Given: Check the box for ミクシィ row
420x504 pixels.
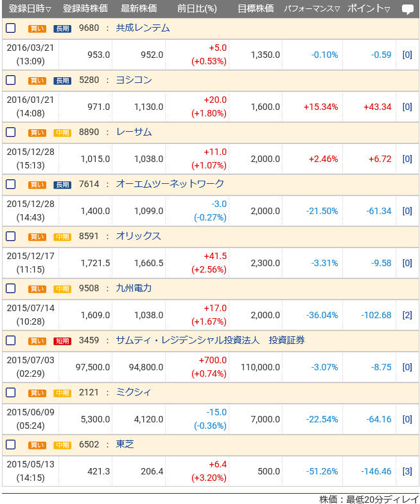Looking at the screenshot, I should pos(10,393).
